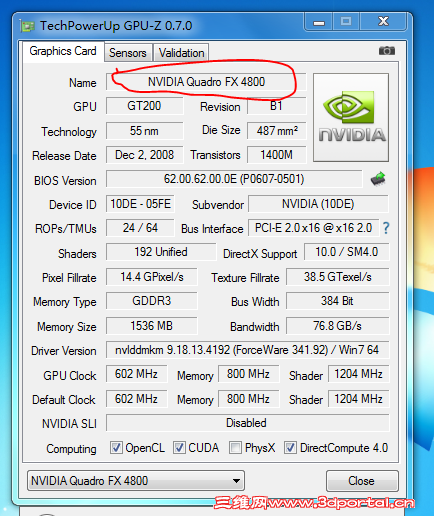Click the Technology value 55 nm
434x516 pixels.
(x=144, y=131)
